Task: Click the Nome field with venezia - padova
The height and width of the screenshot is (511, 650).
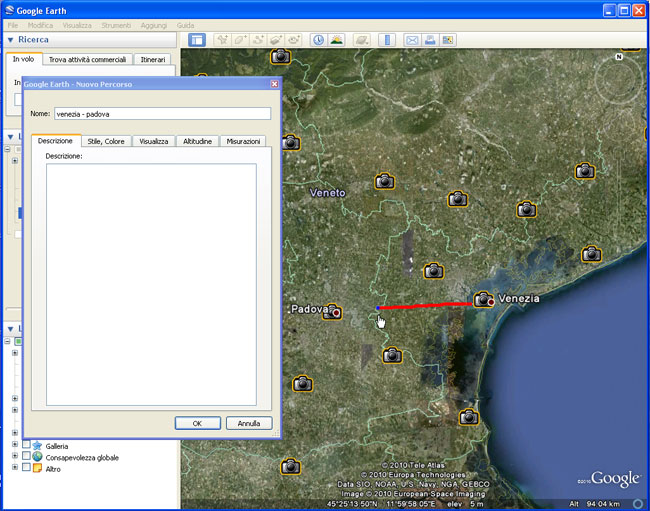Action: (x=162, y=114)
